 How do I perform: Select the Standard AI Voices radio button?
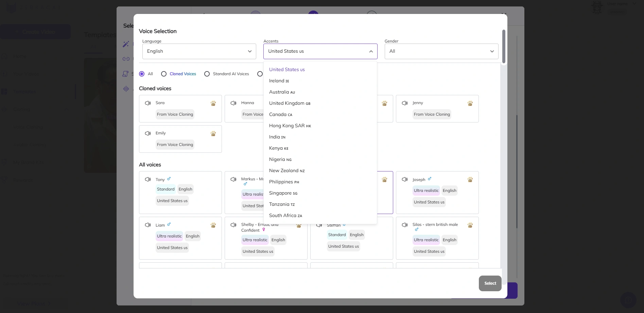pyautogui.click(x=207, y=74)
